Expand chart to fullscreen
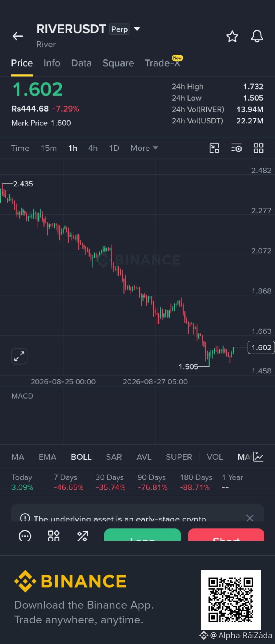The height and width of the screenshot is (644, 275). (x=19, y=356)
